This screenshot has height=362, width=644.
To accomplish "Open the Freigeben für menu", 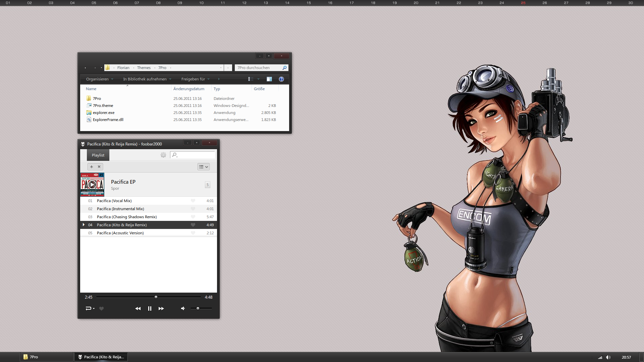I will point(196,79).
